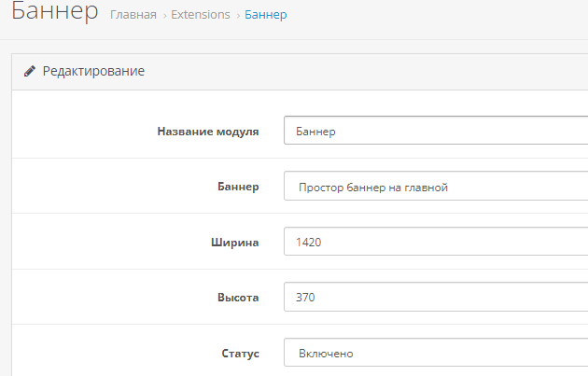Click the empty area of Редактирование header bar
588x376 pixels.
(x=373, y=71)
